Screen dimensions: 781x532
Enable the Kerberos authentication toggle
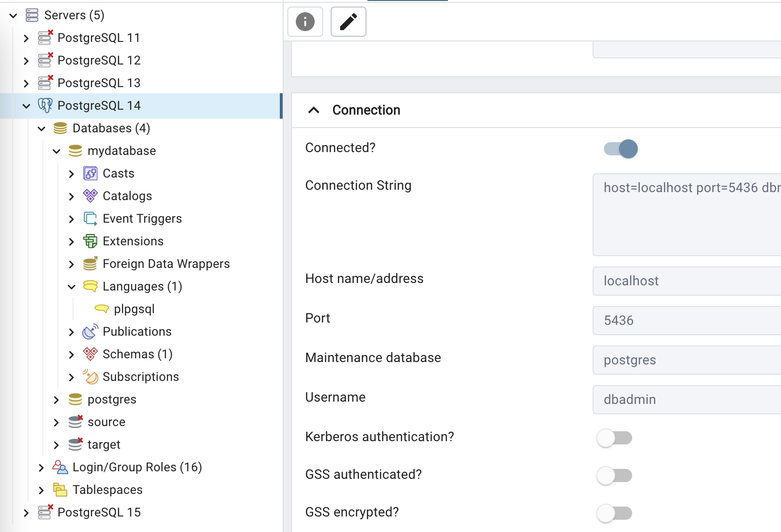coord(614,437)
